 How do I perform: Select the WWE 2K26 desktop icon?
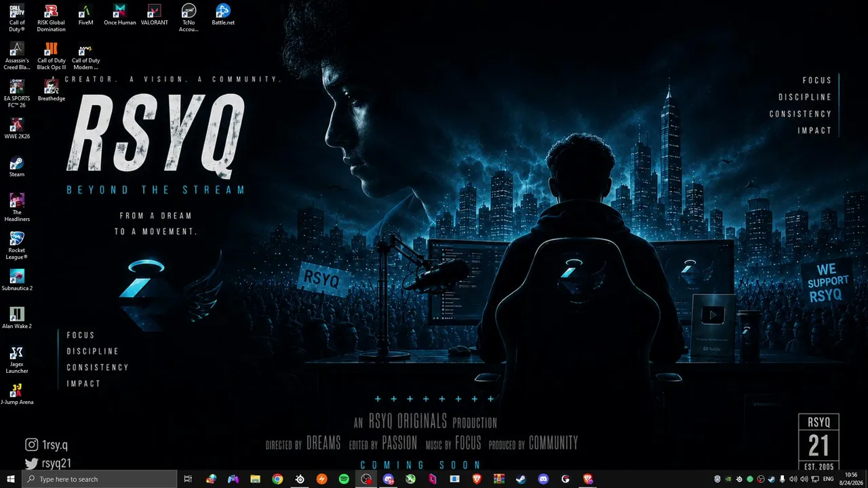coord(17,128)
